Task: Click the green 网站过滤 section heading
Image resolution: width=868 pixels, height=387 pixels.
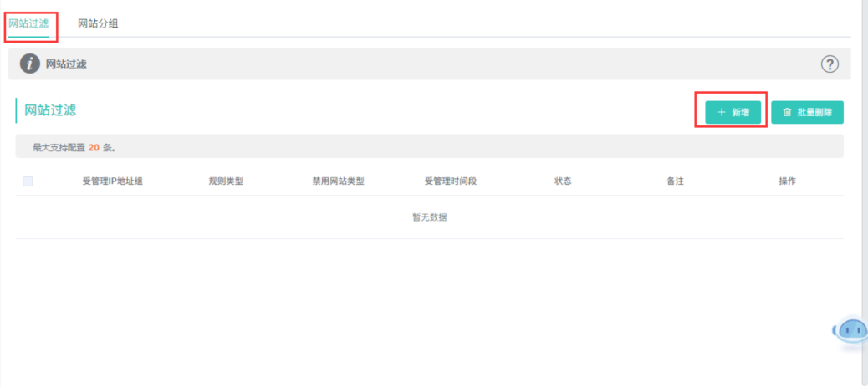Action: [50, 110]
